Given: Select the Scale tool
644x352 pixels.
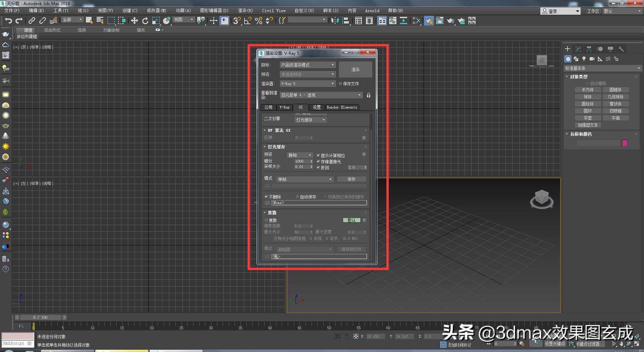Looking at the screenshot, I should point(156,21).
